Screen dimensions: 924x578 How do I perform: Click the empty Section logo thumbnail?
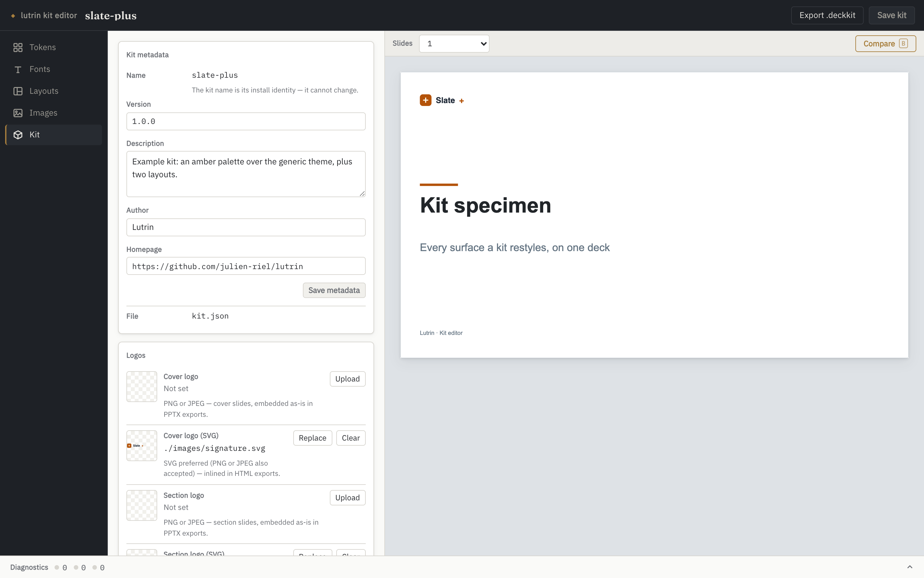(x=142, y=505)
